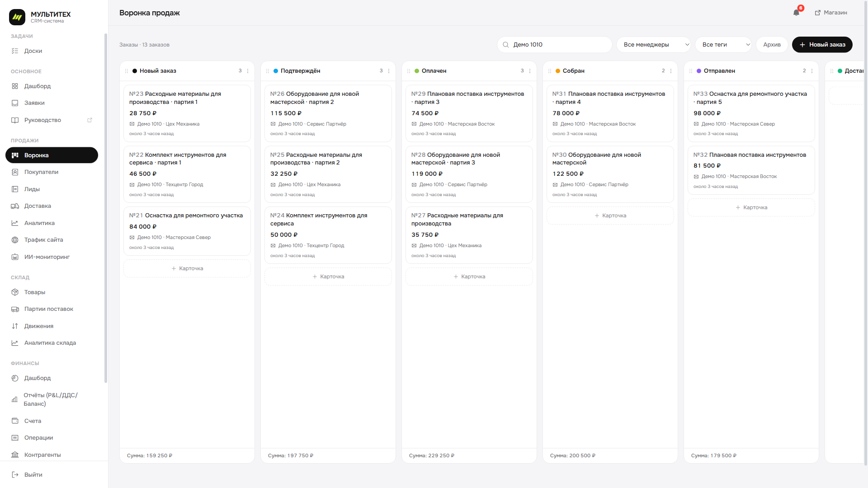Open ИИ-мониторинг page

[x=52, y=257]
